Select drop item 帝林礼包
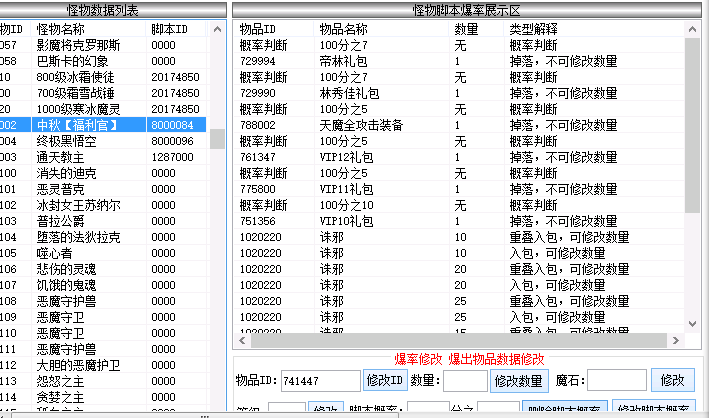 coord(343,61)
